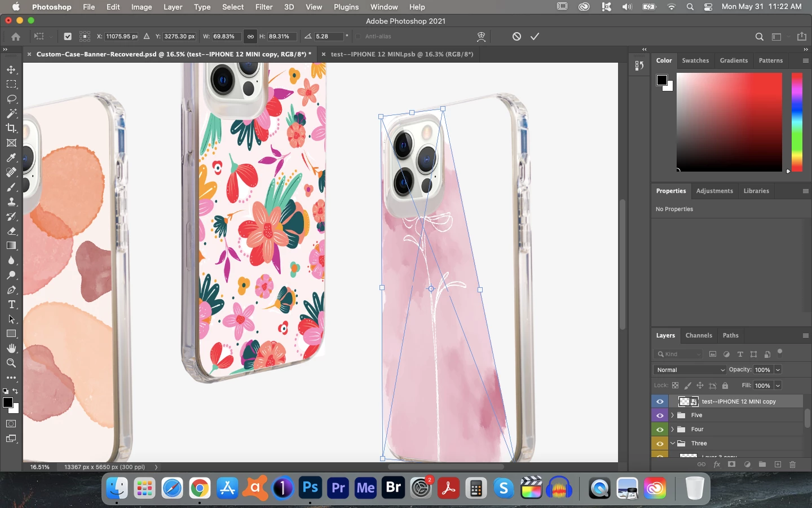The width and height of the screenshot is (812, 508).
Task: Toggle lock transparent pixels
Action: click(x=675, y=386)
